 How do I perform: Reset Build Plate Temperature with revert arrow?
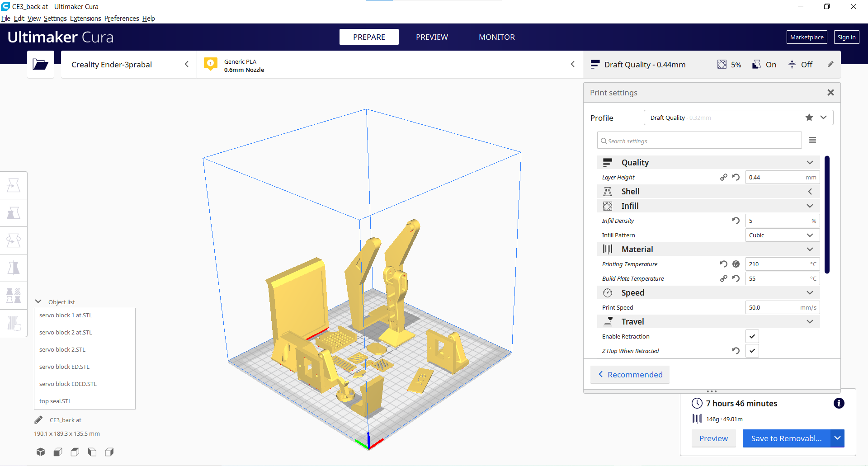[736, 278]
